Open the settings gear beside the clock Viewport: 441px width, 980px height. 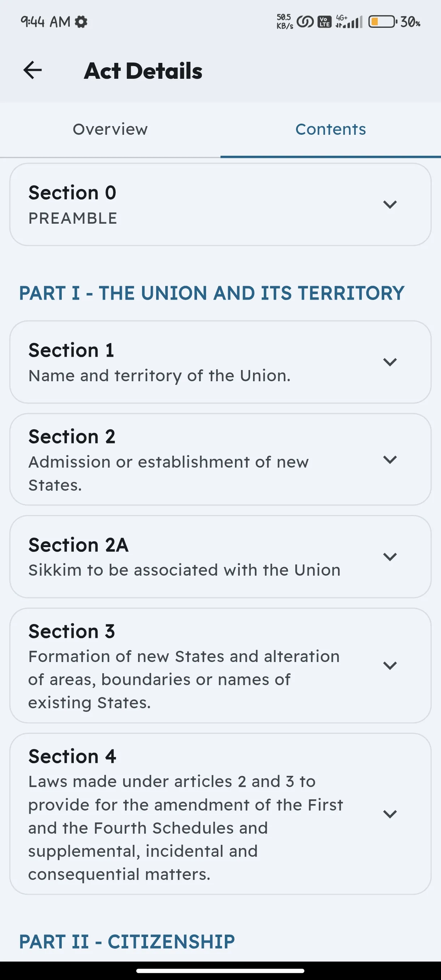(x=80, y=22)
